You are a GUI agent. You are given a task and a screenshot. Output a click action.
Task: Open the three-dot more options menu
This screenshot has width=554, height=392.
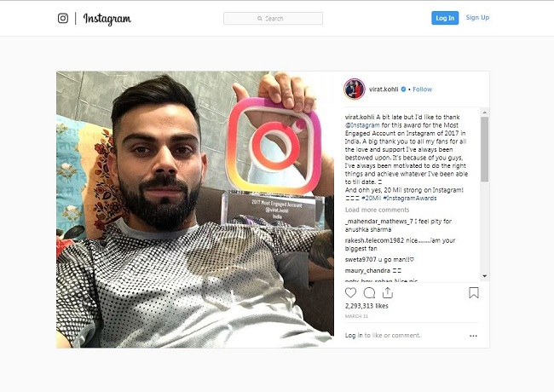point(473,336)
